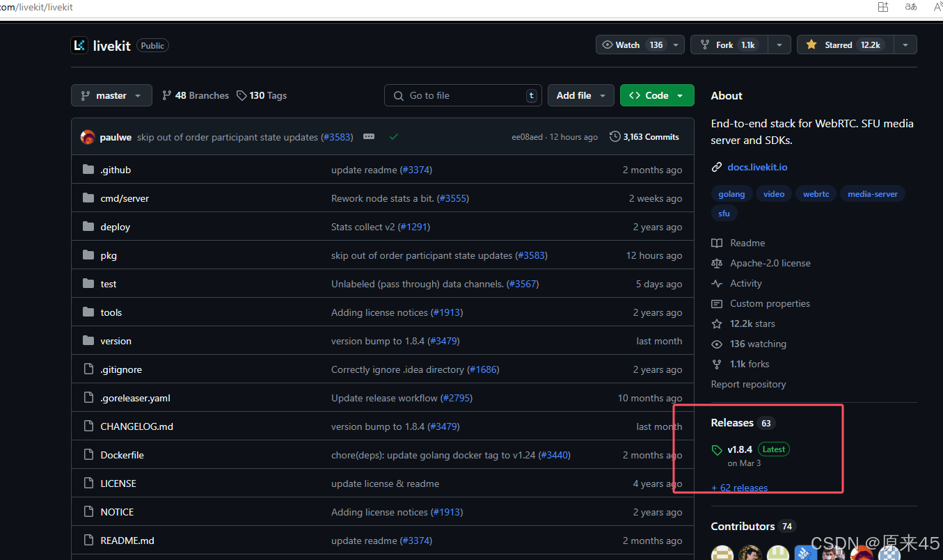Open the test folder
This screenshot has width=943, height=560.
tap(109, 284)
